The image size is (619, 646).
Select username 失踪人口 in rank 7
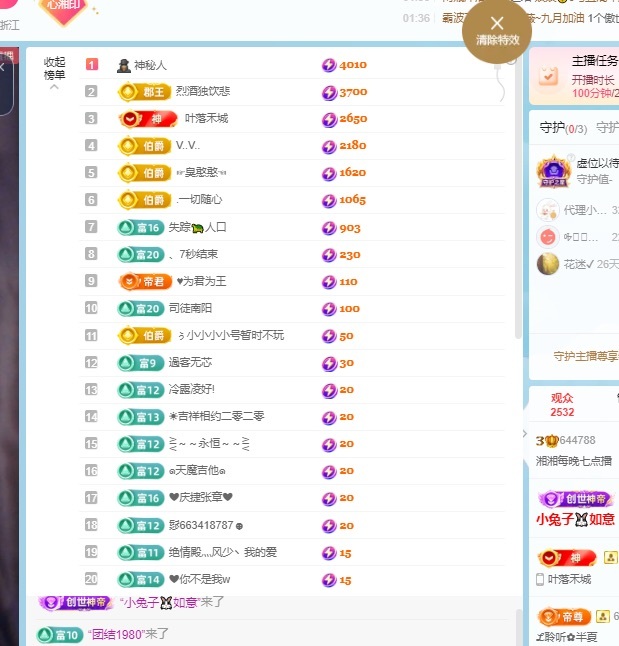pyautogui.click(x=197, y=227)
